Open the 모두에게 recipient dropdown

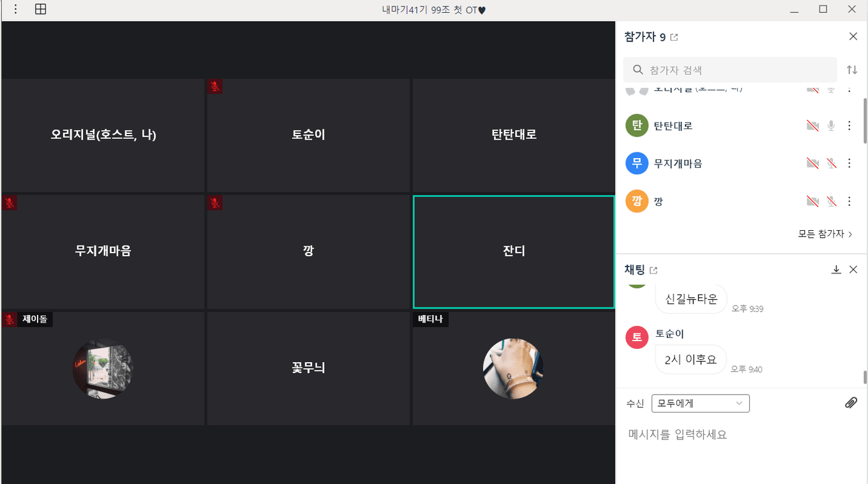click(700, 403)
